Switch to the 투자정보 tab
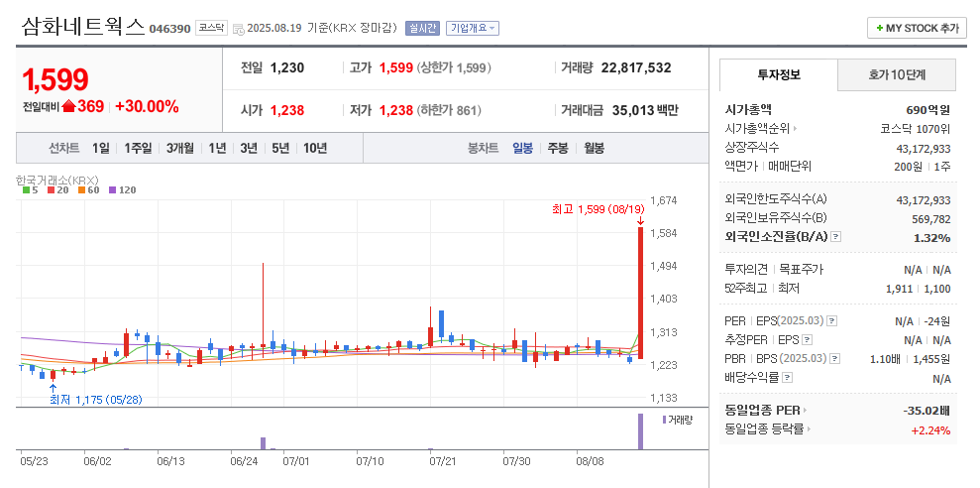The height and width of the screenshot is (488, 980). pos(778,75)
